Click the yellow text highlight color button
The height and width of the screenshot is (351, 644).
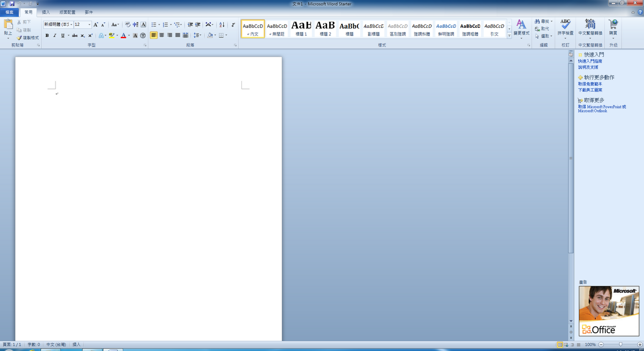click(x=111, y=35)
